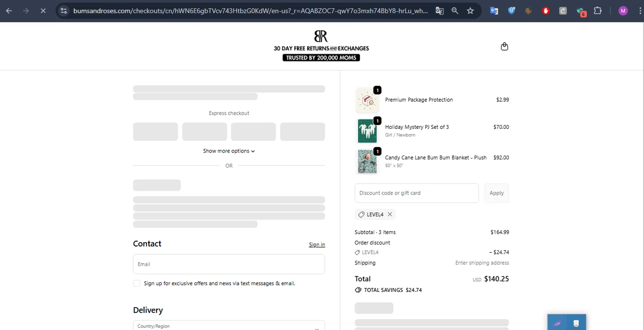Click the 50" x 50" size text
This screenshot has width=644, height=330.
394,165
